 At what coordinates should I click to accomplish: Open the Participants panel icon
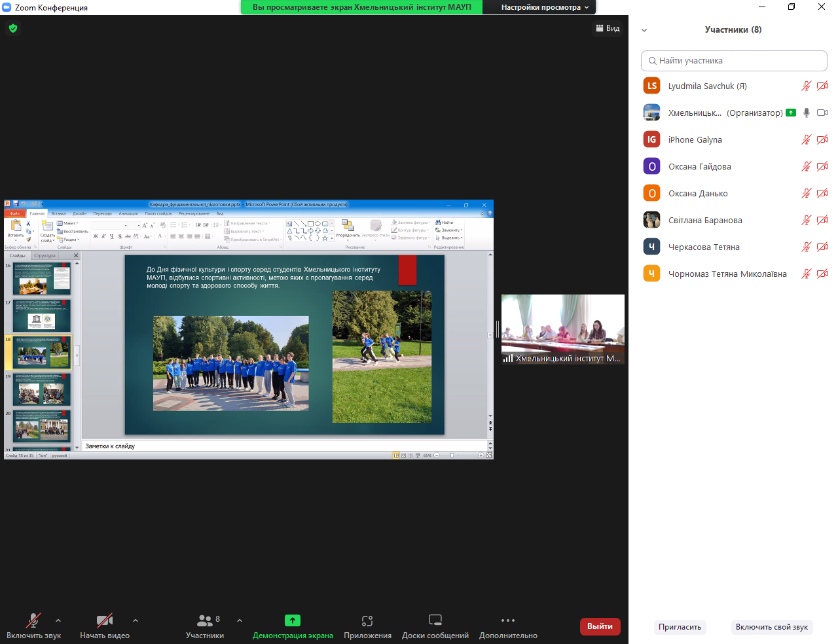tap(205, 620)
